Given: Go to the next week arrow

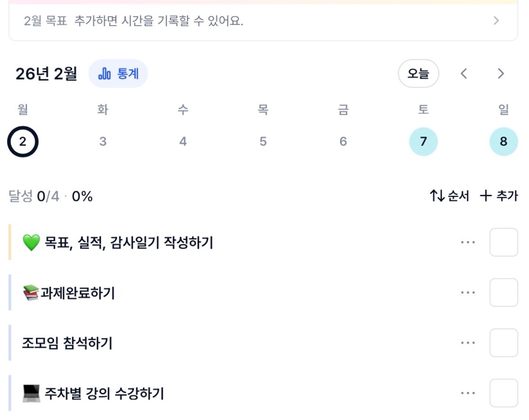Looking at the screenshot, I should click(501, 74).
